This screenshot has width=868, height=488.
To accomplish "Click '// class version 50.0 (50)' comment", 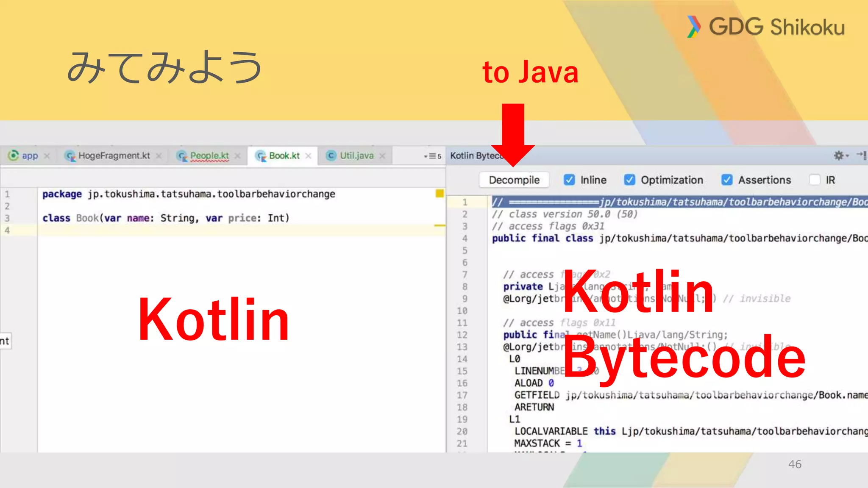I will pos(565,214).
